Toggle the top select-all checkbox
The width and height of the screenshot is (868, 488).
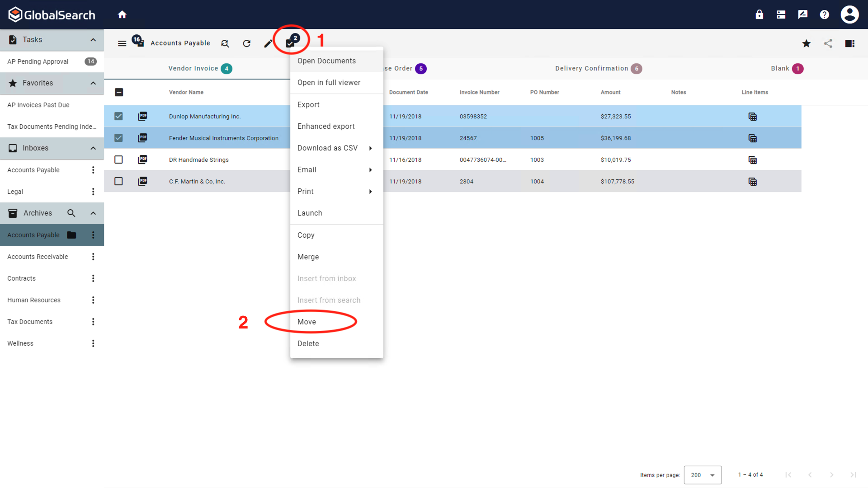click(x=118, y=92)
